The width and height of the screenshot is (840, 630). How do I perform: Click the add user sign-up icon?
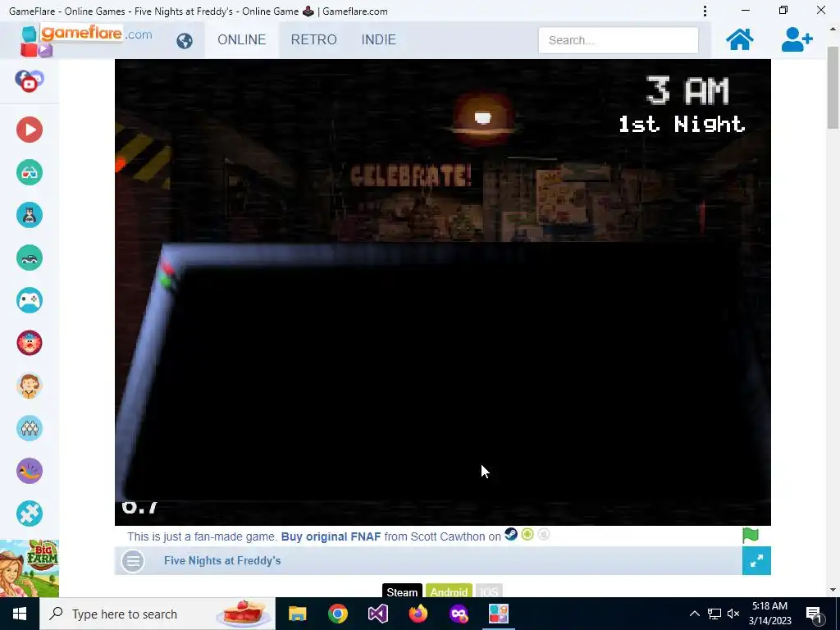point(797,39)
